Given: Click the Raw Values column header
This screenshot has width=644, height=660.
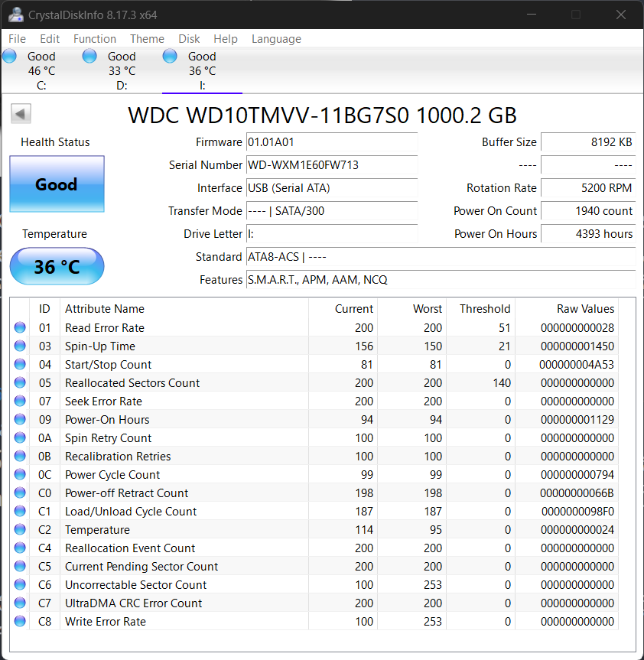Looking at the screenshot, I should 567,308.
